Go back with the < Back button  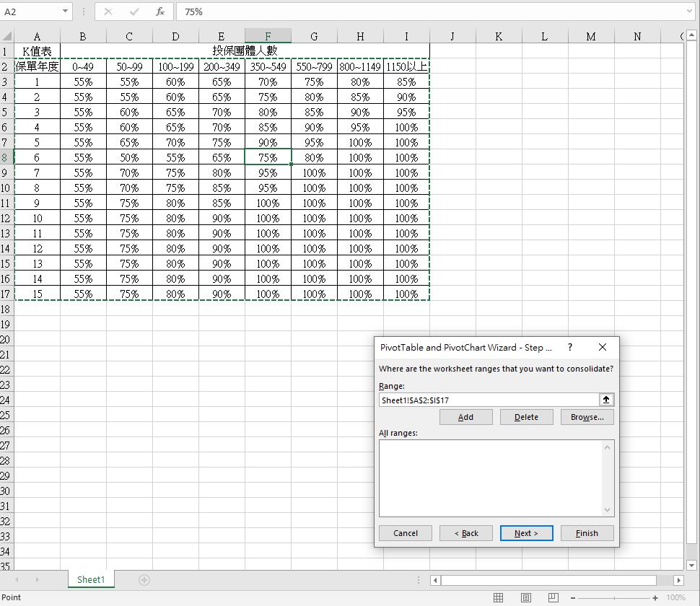point(466,533)
